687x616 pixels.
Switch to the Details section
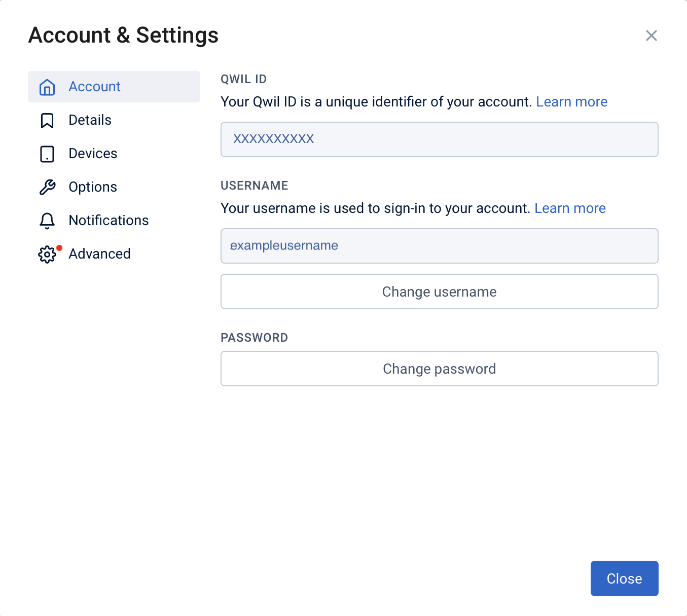point(114,120)
